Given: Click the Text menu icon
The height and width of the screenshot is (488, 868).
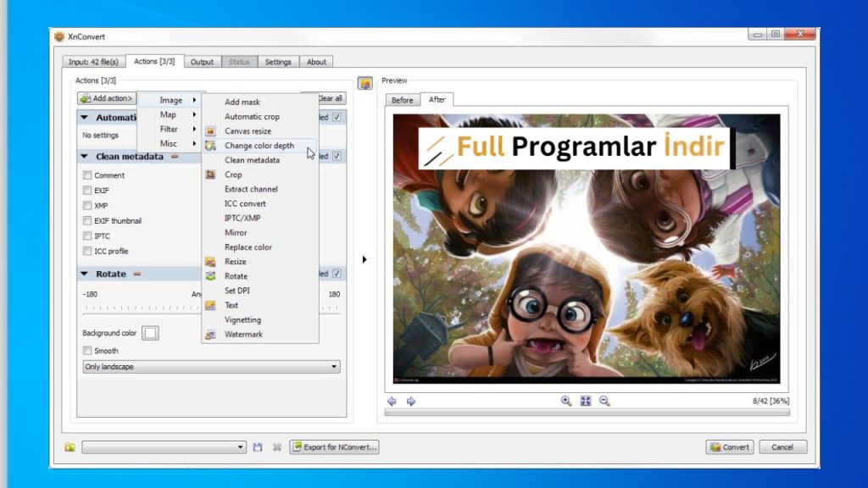Looking at the screenshot, I should [210, 305].
